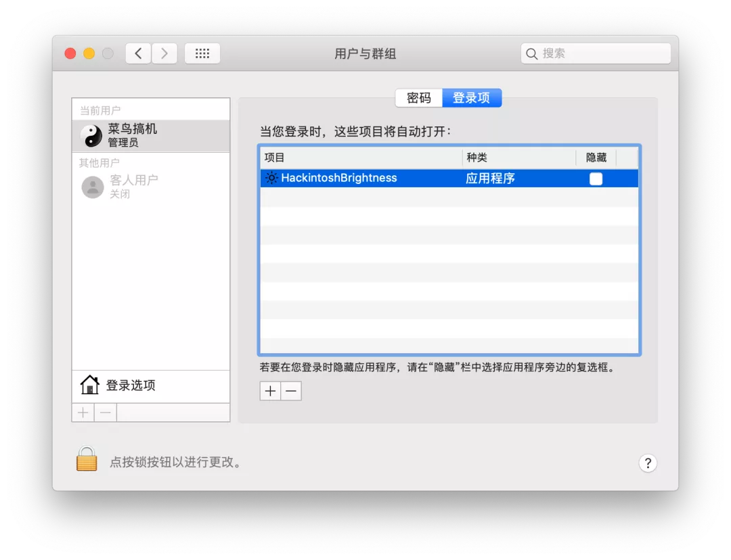This screenshot has width=731, height=560.
Task: Switch to the 登录项 tab
Action: coord(472,98)
